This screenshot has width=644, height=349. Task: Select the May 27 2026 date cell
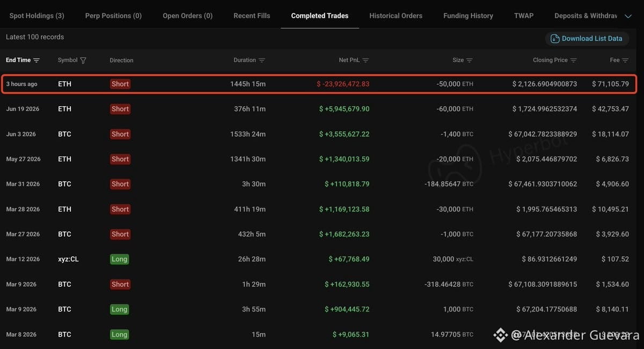[x=23, y=159]
